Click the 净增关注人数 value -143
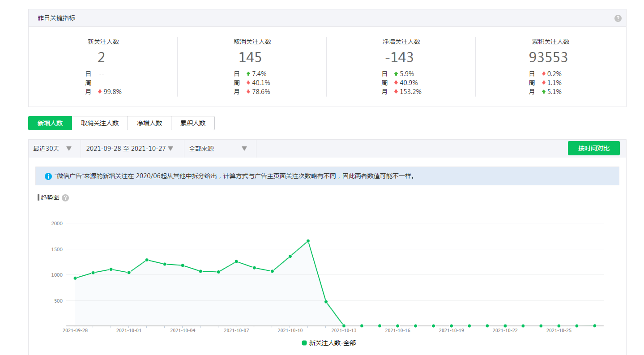The width and height of the screenshot is (644, 355). pos(399,57)
